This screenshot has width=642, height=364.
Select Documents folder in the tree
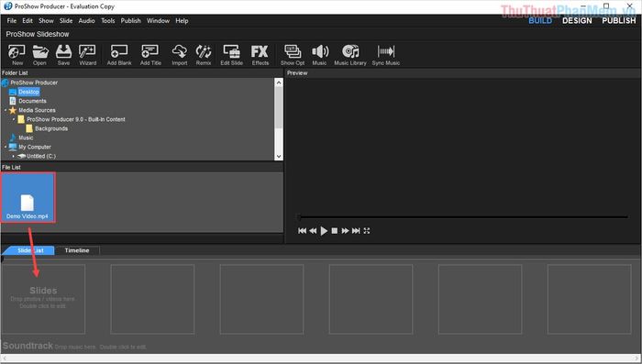[32, 101]
